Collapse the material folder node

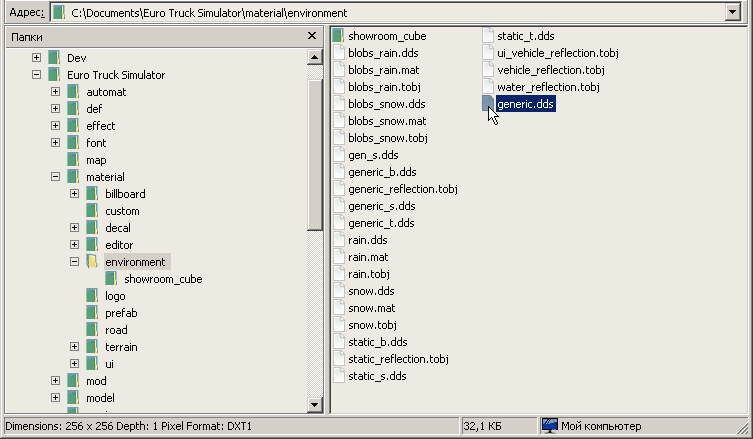(x=55, y=177)
